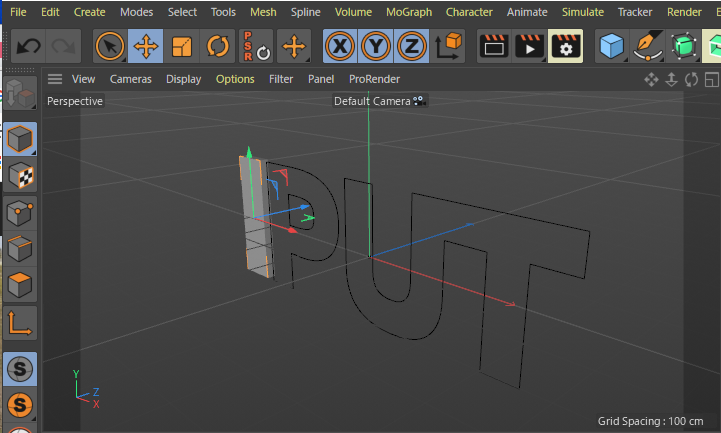
Task: Click the red X axis arrow handle
Action: (293, 230)
